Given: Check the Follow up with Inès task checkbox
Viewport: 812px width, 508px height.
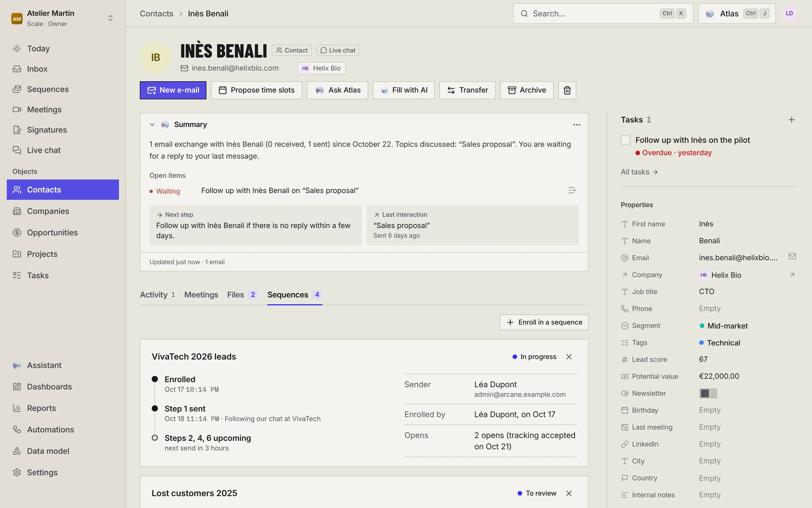Looking at the screenshot, I should (625, 140).
